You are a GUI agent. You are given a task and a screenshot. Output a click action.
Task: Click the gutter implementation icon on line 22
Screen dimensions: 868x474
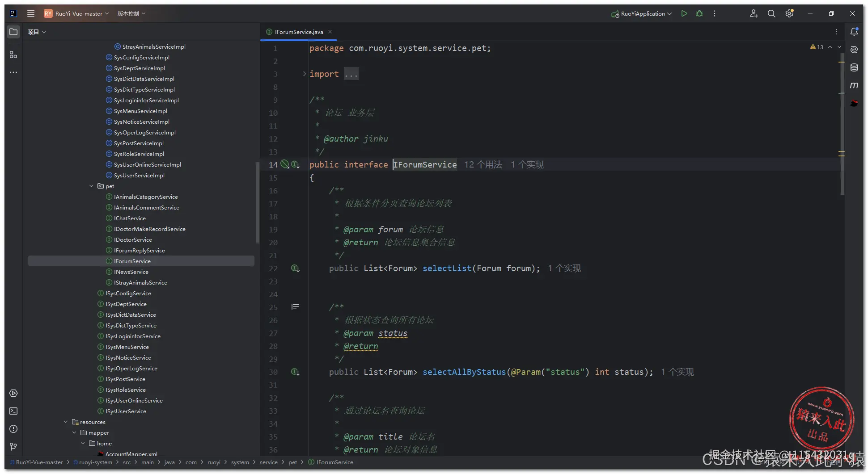click(x=296, y=268)
